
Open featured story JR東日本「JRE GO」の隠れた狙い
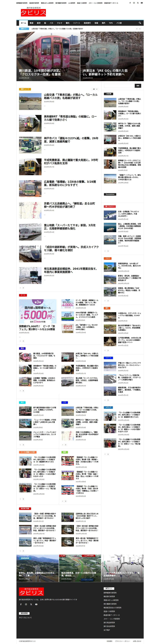coord(105,72)
